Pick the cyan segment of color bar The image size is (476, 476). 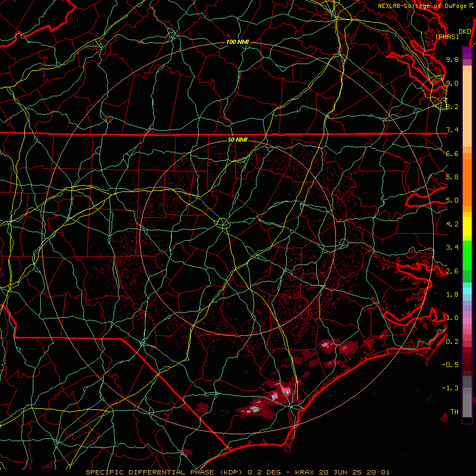pos(467,290)
